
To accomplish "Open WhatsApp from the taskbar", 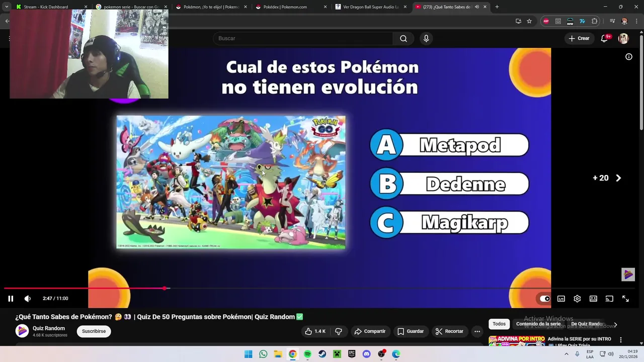I will (263, 354).
